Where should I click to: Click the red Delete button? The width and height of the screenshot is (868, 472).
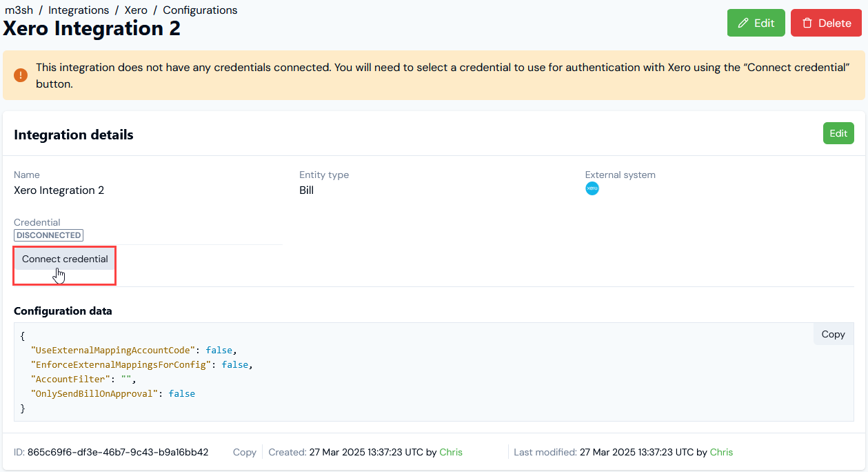826,23
